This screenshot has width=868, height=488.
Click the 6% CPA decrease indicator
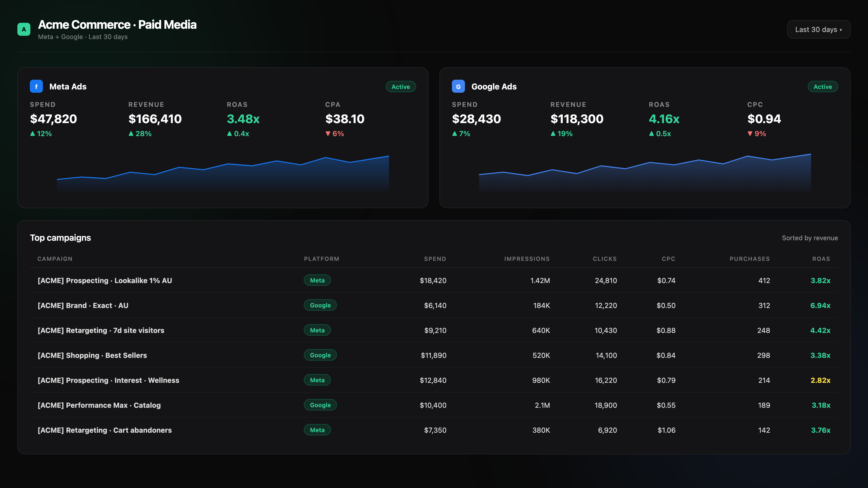tap(335, 133)
